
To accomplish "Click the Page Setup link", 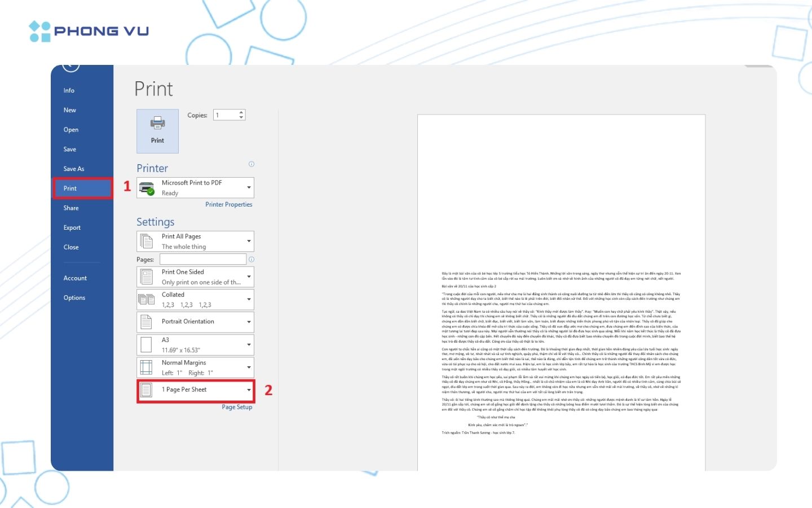I will click(237, 407).
